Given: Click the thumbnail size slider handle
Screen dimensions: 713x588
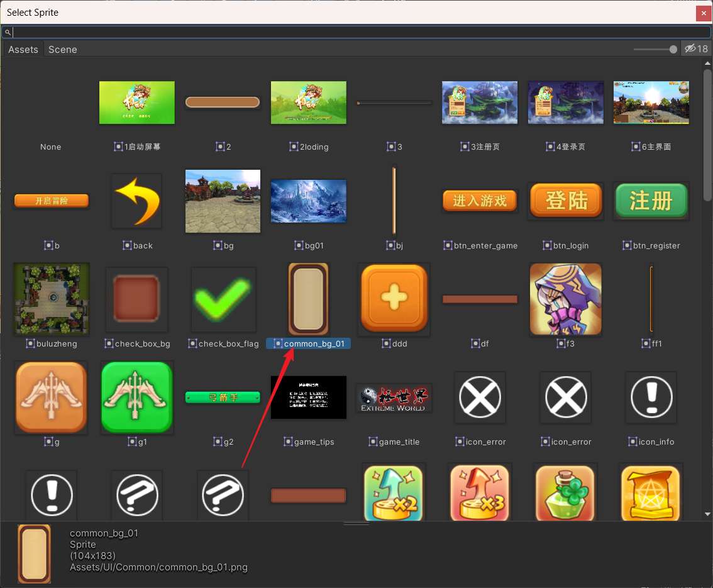Looking at the screenshot, I should click(673, 49).
